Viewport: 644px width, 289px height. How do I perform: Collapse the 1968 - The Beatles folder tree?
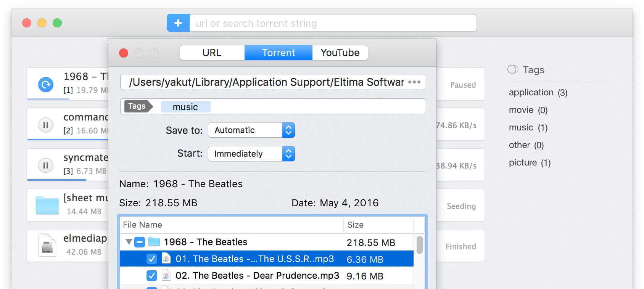pyautogui.click(x=129, y=242)
